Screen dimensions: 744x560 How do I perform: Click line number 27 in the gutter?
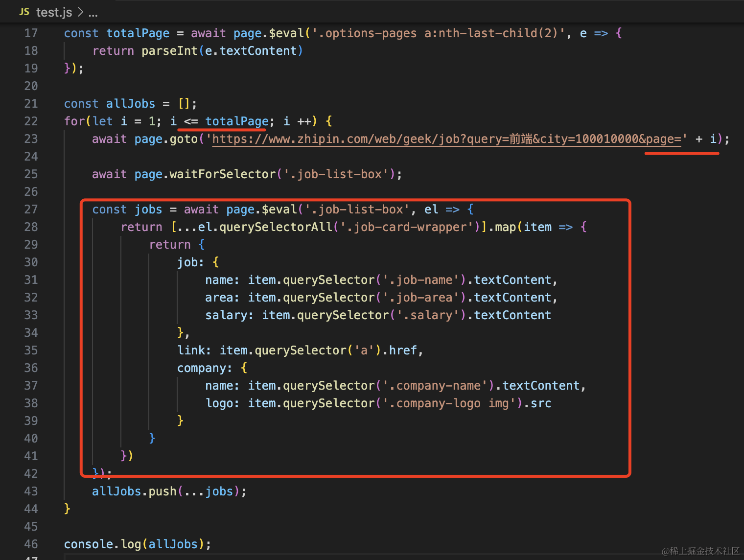[31, 210]
